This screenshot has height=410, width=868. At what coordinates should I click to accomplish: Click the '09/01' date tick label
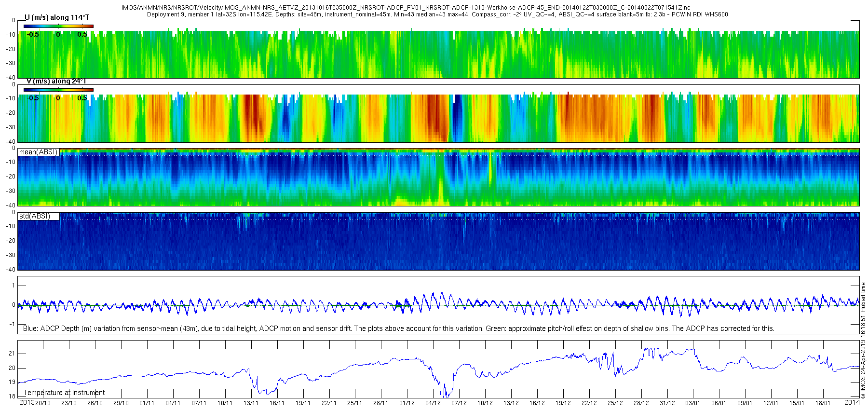click(745, 403)
